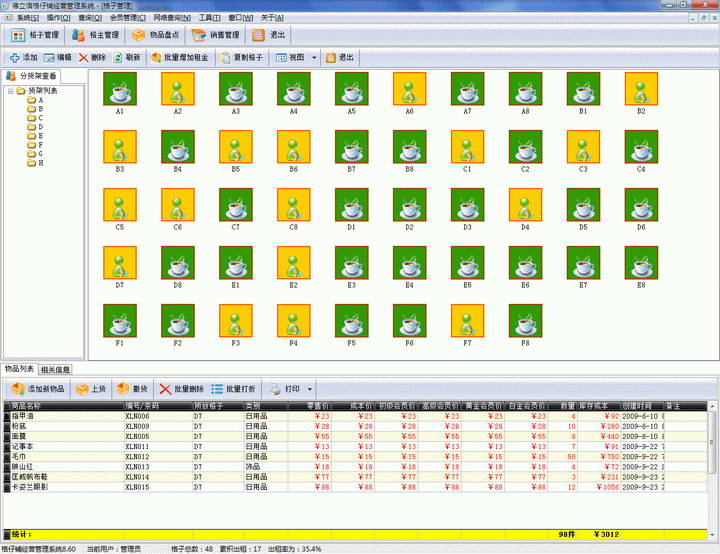Viewport: 720px width, 554px height.
Task: Click the ¥1056 inventory cost cell
Action: [x=599, y=487]
